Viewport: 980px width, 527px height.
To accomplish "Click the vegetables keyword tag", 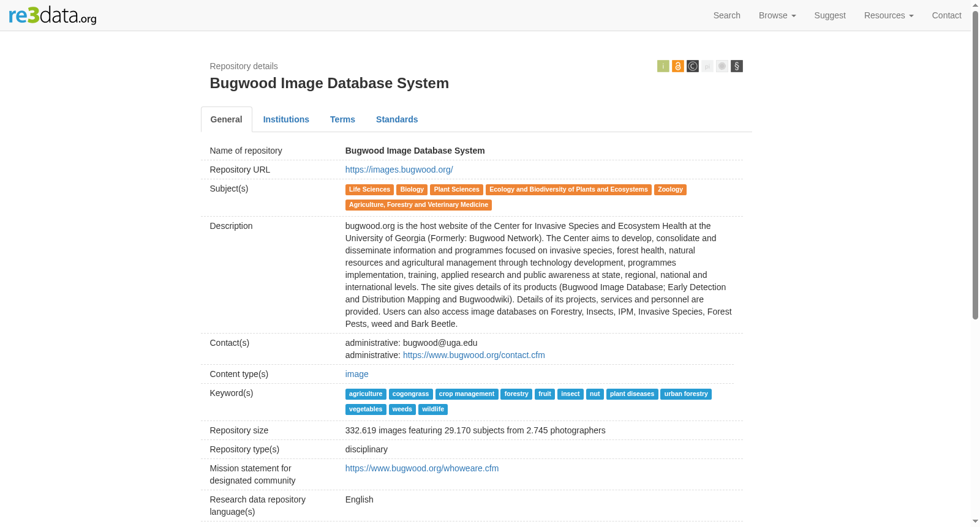I will (x=366, y=409).
